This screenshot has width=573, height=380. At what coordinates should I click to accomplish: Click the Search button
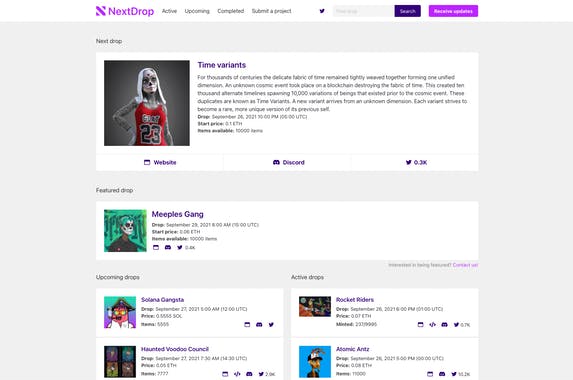coord(407,11)
